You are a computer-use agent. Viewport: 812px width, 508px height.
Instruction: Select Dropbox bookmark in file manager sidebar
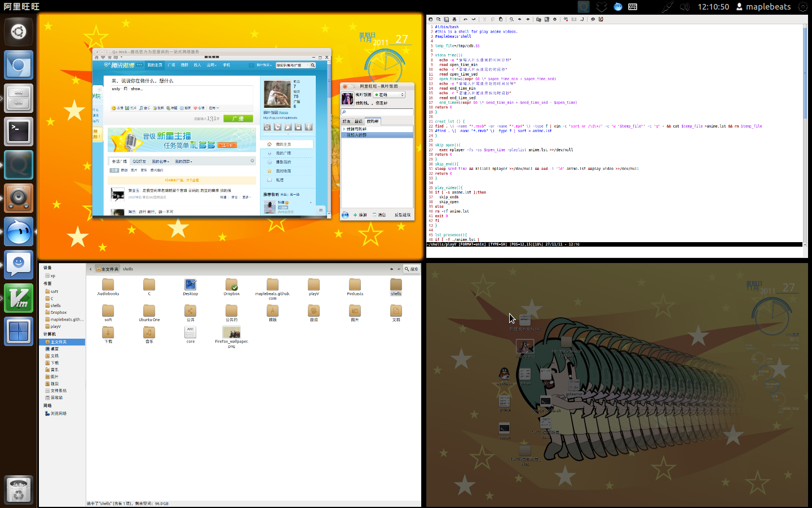pos(58,312)
